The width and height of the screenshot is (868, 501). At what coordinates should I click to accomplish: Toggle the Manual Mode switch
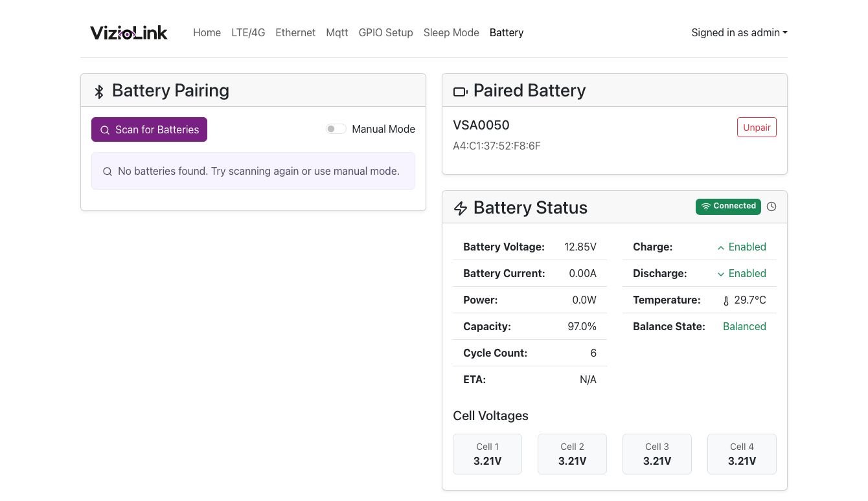[x=336, y=129]
